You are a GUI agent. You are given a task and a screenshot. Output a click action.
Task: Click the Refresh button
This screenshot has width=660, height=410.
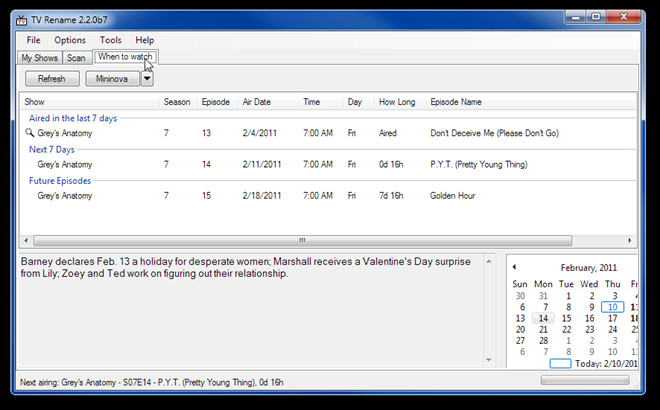click(x=52, y=79)
